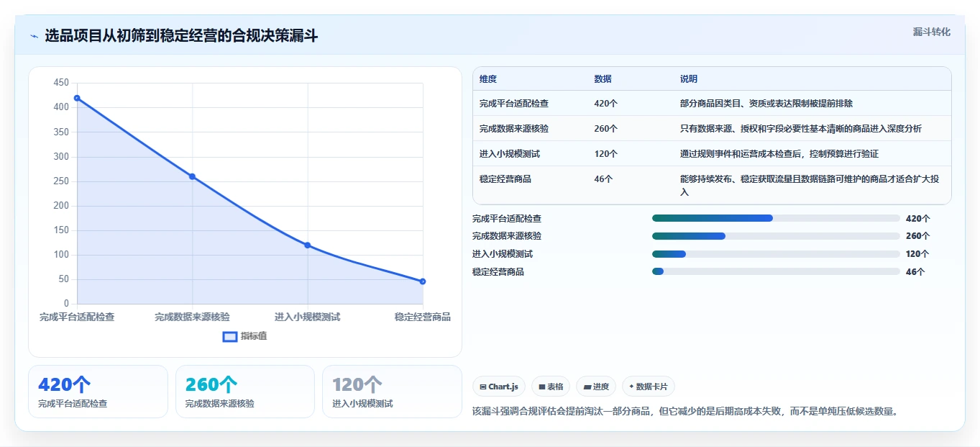Click description starting 能够持续发布
The height and width of the screenshot is (447, 980).
coord(810,186)
